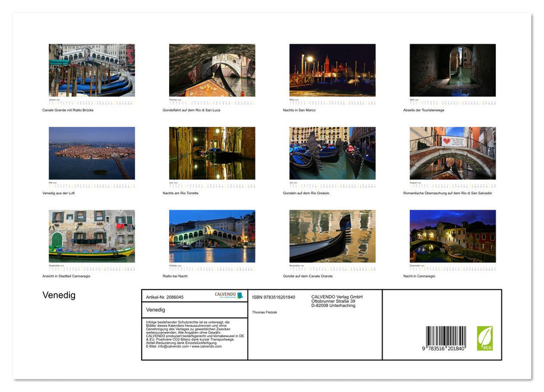Expand the Thomas Fietzek author field
The width and height of the screenshot is (544, 392).
pyautogui.click(x=265, y=312)
